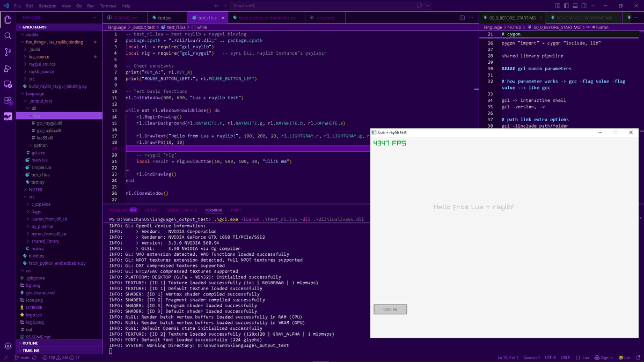Click remote window indicator in status bar
This screenshot has width=644, height=362.
pyautogui.click(x=6, y=357)
